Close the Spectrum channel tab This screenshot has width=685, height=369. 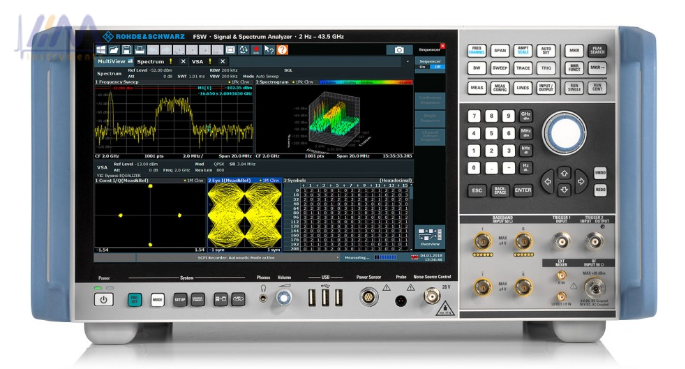(x=183, y=62)
